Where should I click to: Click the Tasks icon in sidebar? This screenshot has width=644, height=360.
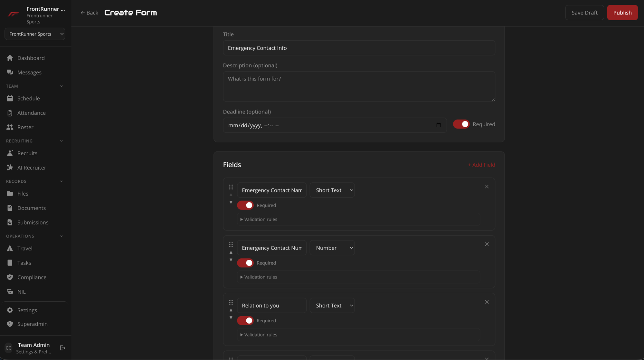pos(10,263)
